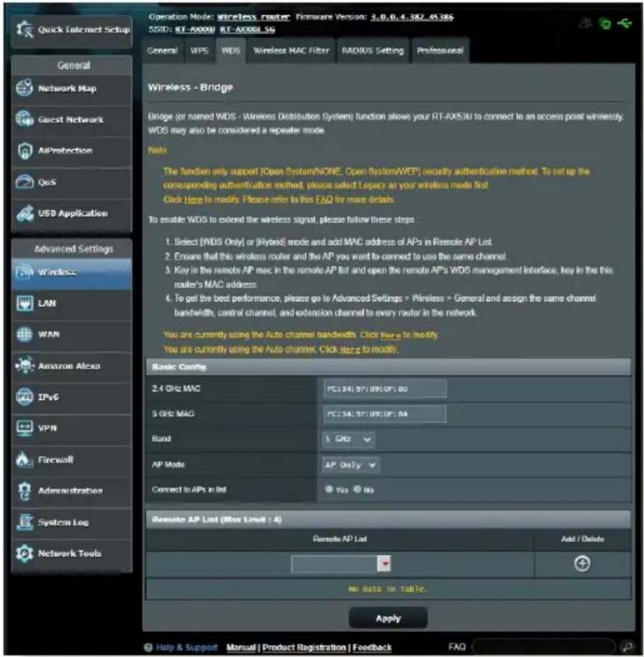The height and width of the screenshot is (657, 644).
Task: Click the Administration icon
Action: click(24, 491)
